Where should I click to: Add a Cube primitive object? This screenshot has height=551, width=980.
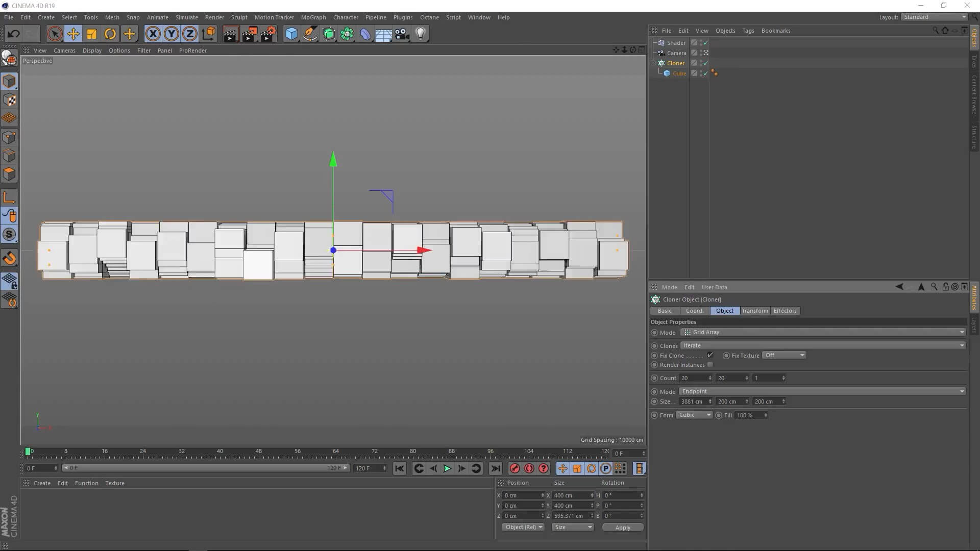[291, 34]
